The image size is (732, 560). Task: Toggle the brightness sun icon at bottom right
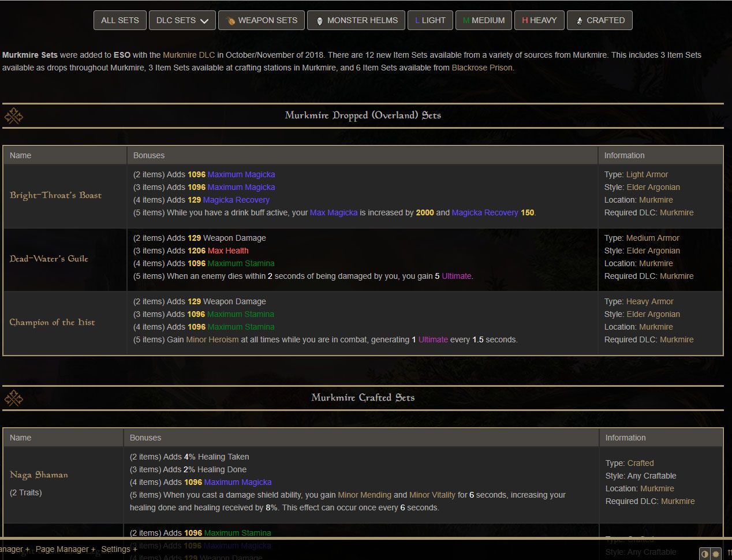pyautogui.click(x=716, y=554)
